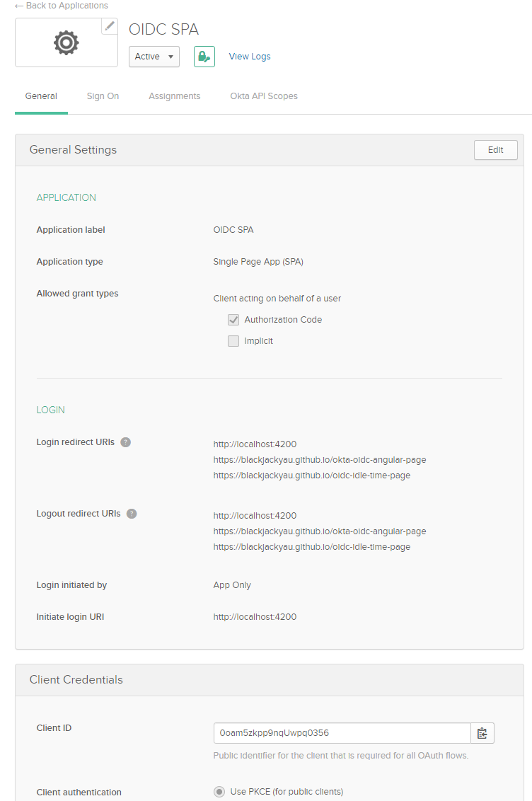
Task: Switch to the Sign On tab
Action: pyautogui.click(x=103, y=96)
